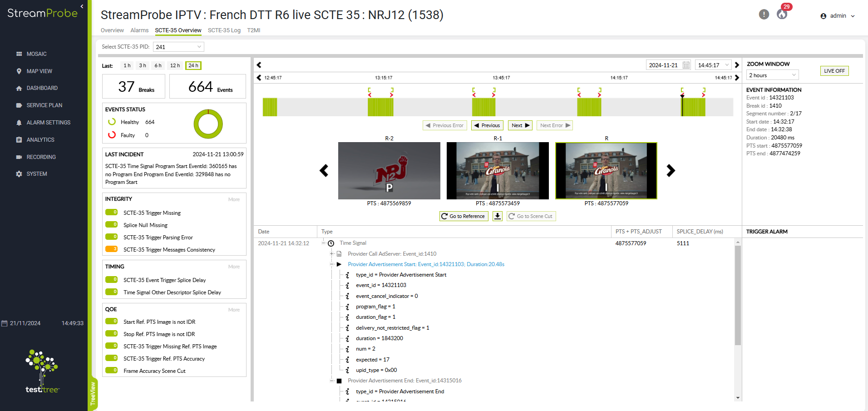Viewport: 868px width, 411px height.
Task: Open the TreeView side tab
Action: (93, 393)
